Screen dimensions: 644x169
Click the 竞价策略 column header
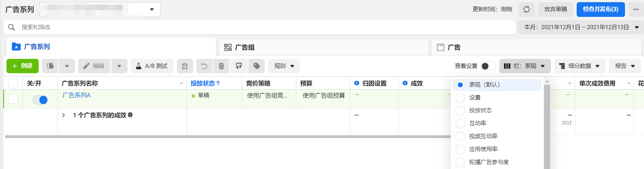coord(258,83)
